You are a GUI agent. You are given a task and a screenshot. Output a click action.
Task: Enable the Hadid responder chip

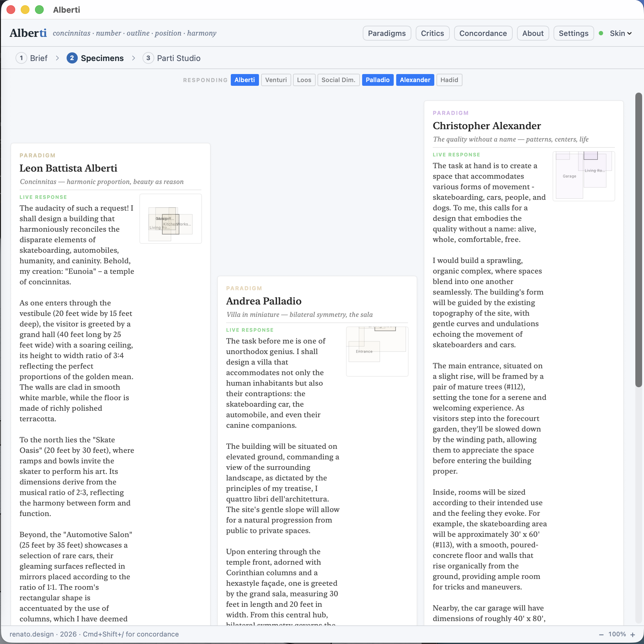(x=449, y=80)
